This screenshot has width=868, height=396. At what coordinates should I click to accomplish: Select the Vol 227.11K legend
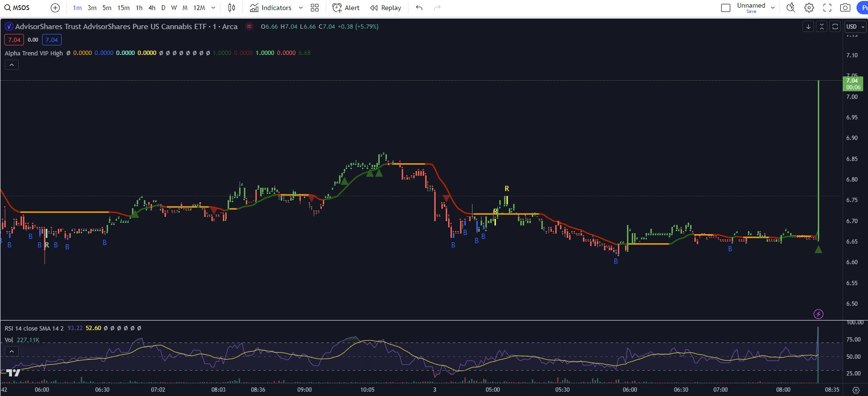[x=22, y=340]
